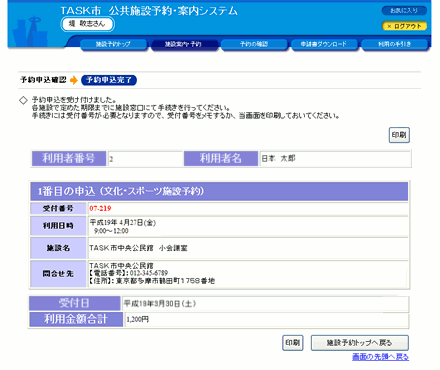Click the lower 印刷 print button
This screenshot has width=440, height=370.
click(x=293, y=343)
